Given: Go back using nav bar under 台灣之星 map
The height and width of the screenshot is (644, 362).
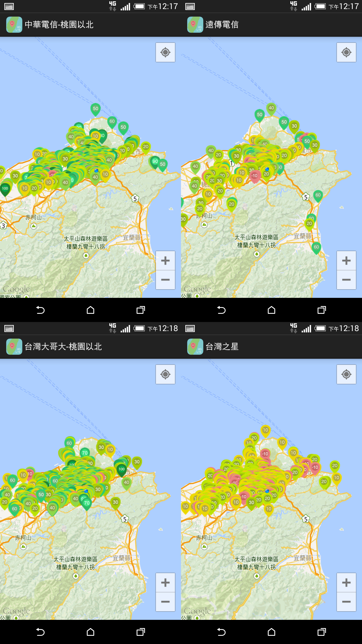Looking at the screenshot, I should pos(221,632).
